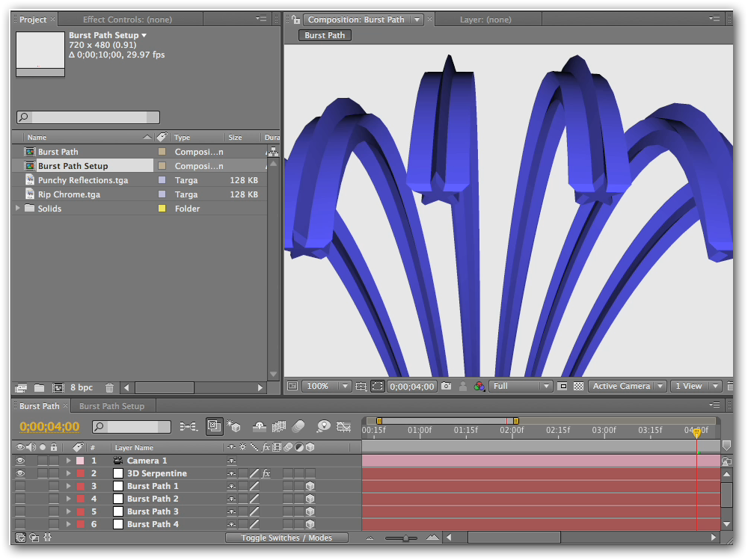The image size is (748, 560).
Task: Lock the Camera 1 layer
Action: tap(54, 461)
